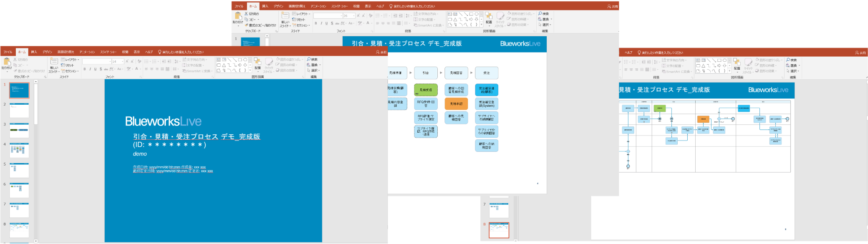
Task: Select the left brace shape in right window's gallery
Action: (x=719, y=71)
